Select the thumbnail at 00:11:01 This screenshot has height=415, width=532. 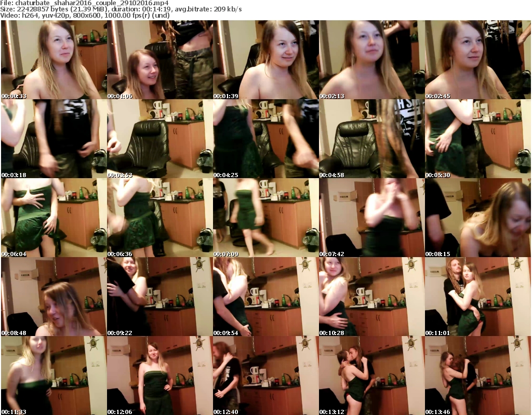pyautogui.click(x=478, y=297)
